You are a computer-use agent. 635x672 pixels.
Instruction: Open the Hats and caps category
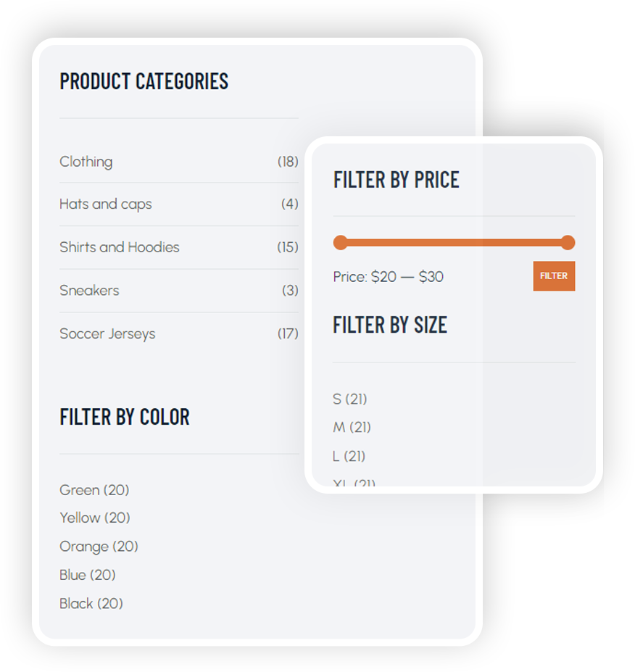click(106, 204)
